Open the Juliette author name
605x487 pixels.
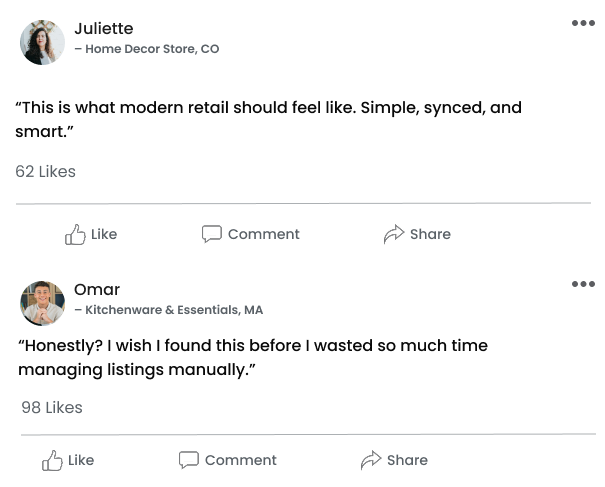tap(103, 28)
